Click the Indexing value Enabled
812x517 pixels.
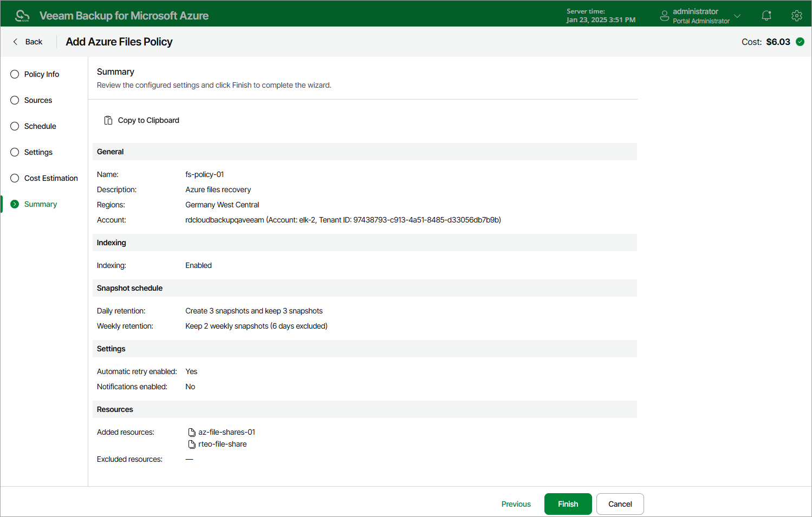[x=199, y=265]
